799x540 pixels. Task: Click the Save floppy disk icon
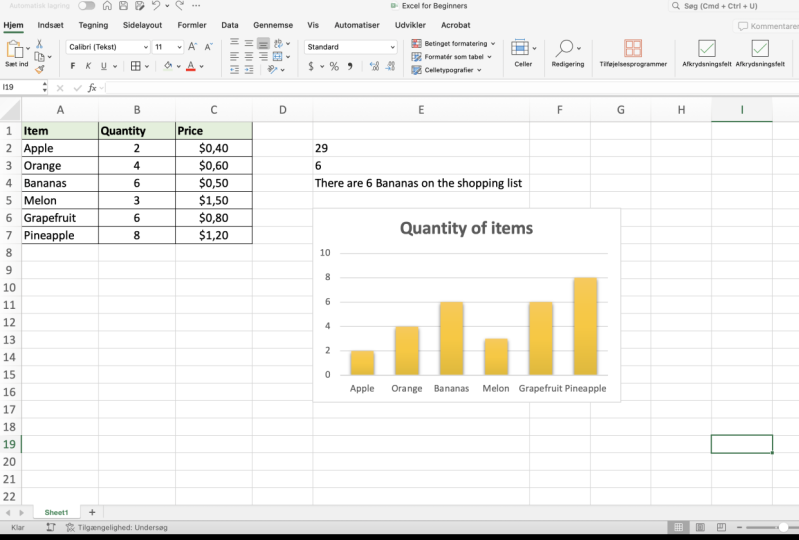[x=123, y=6]
